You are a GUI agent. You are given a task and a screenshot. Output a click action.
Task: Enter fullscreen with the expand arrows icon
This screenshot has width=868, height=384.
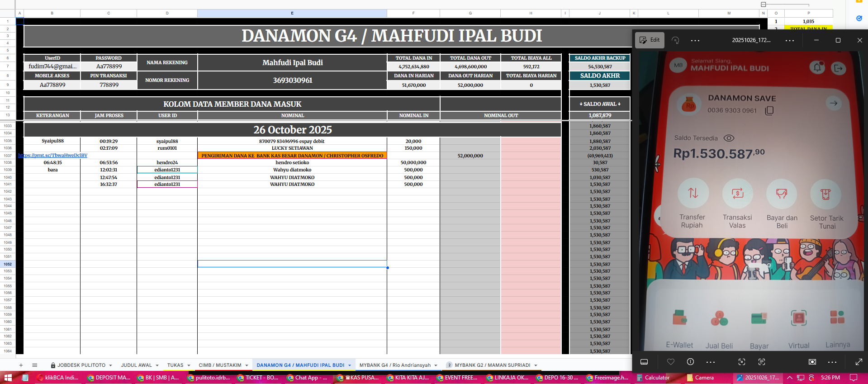pos(859,362)
